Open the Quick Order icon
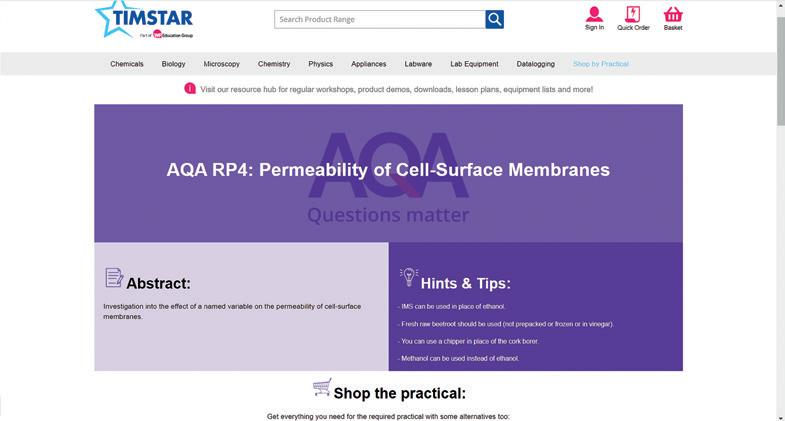Viewport: 785px width, 421px height. click(x=633, y=14)
